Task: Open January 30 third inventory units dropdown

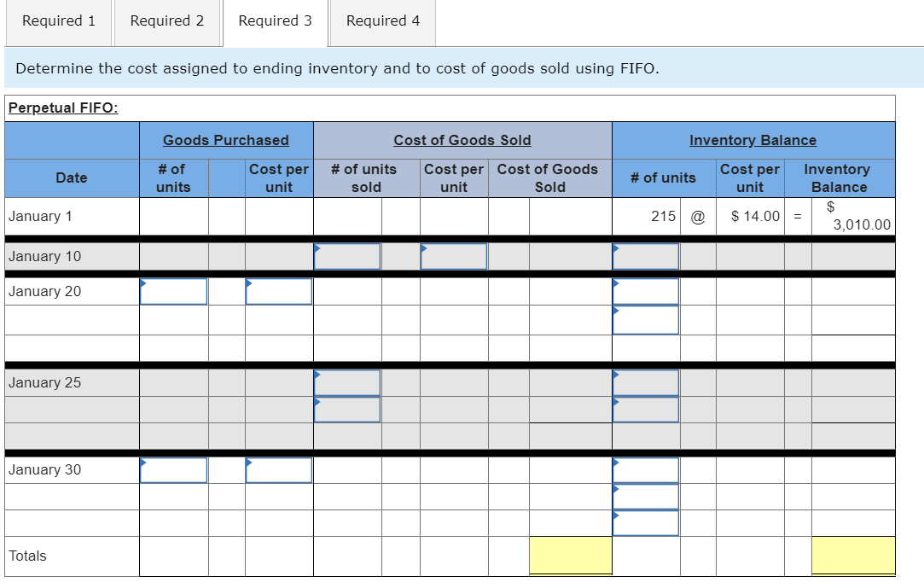Action: tap(646, 523)
